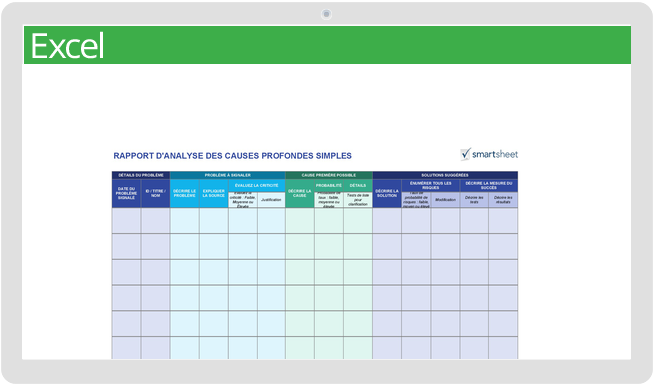The height and width of the screenshot is (385, 654).
Task: Select the 'Décrire la mesure du succès' header
Action: click(x=489, y=186)
